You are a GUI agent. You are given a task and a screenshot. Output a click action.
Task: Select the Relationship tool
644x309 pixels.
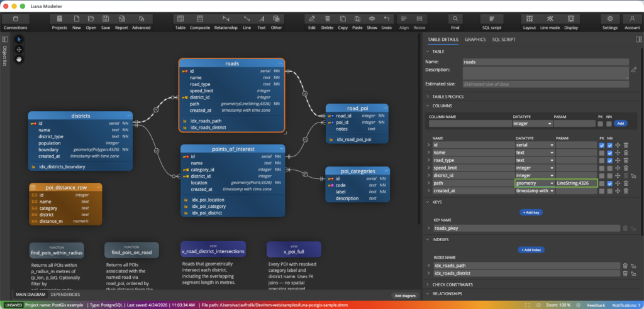click(226, 22)
